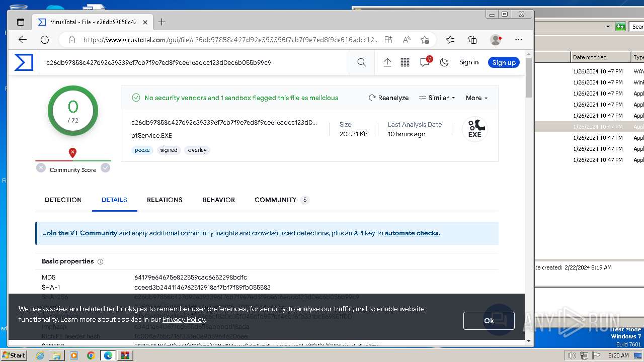This screenshot has height=362, width=644.
Task: Click the browser profile avatar icon
Action: coord(496,40)
